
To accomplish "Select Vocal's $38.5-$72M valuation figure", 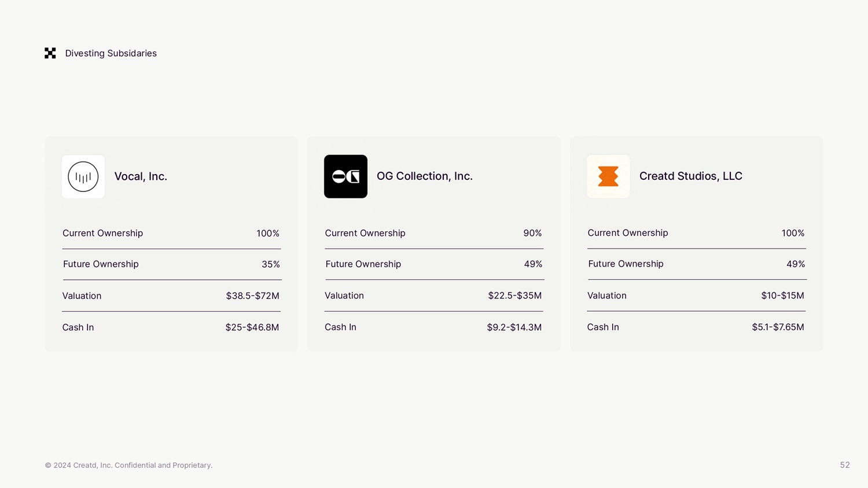I will pyautogui.click(x=252, y=295).
